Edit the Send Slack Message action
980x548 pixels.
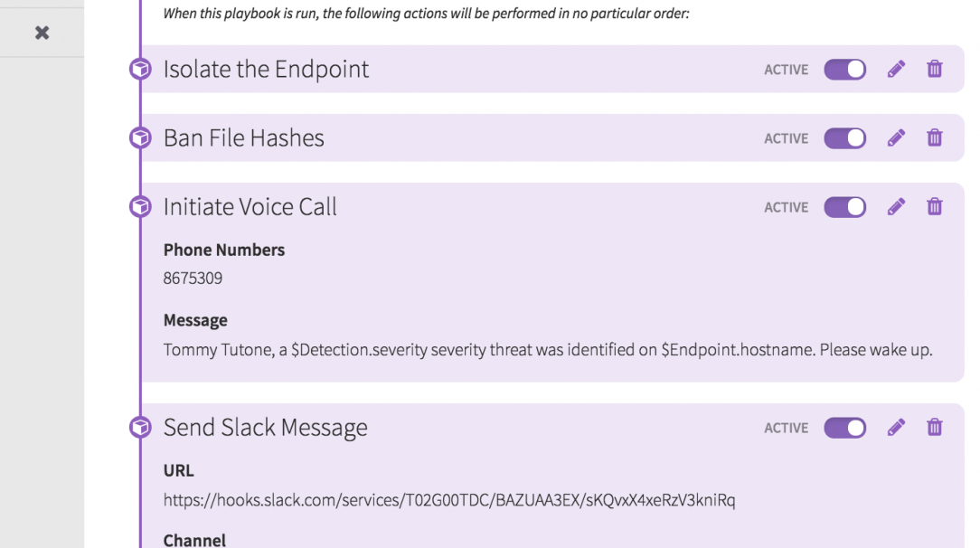[x=896, y=427]
